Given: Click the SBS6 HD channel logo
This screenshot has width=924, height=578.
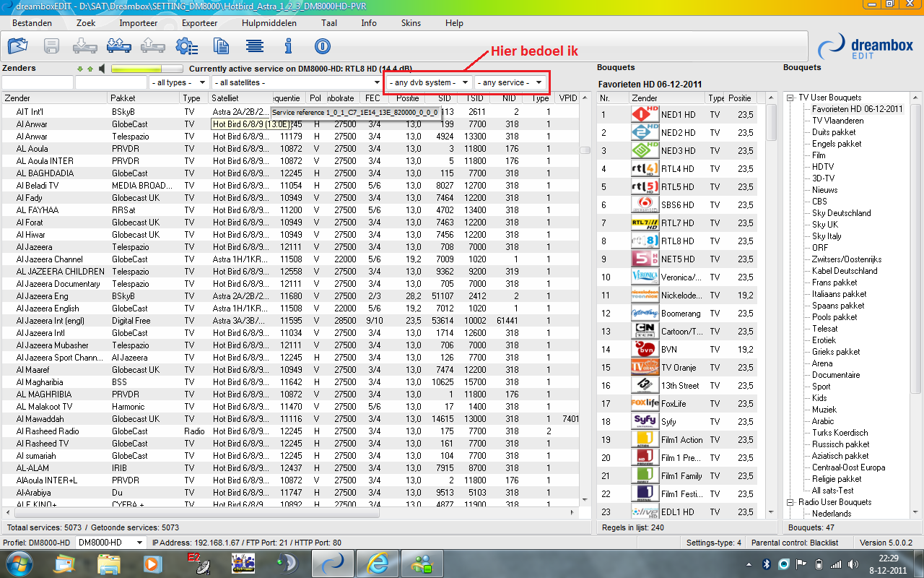Looking at the screenshot, I should coord(645,204).
